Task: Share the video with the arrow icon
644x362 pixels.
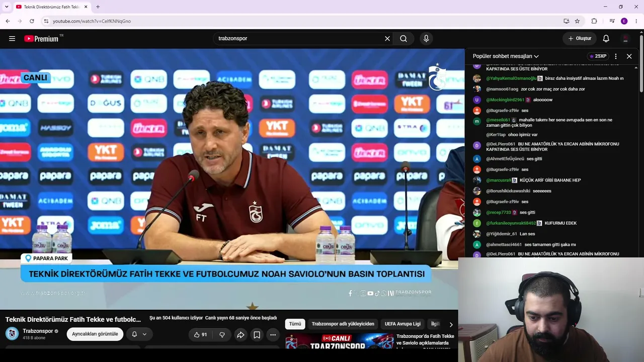Action: (240, 334)
